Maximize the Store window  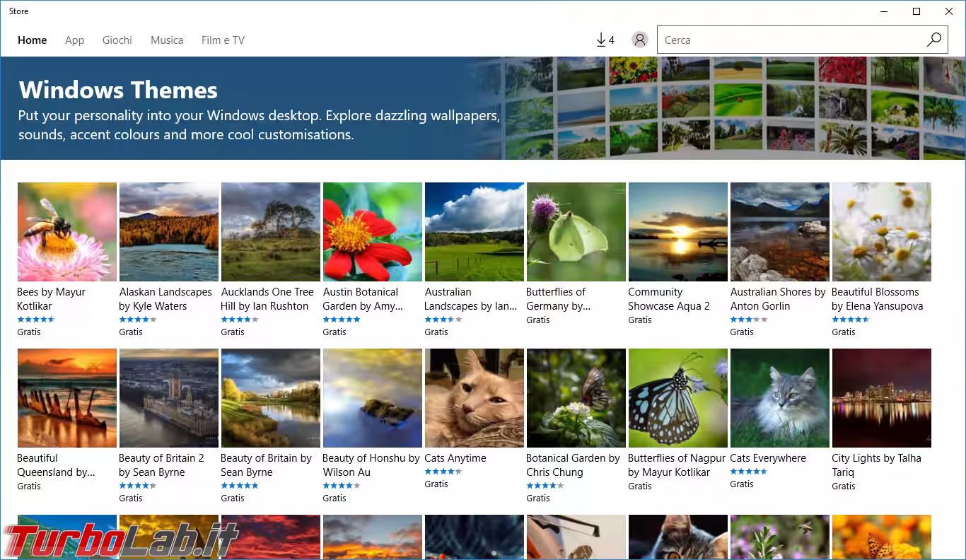point(916,11)
